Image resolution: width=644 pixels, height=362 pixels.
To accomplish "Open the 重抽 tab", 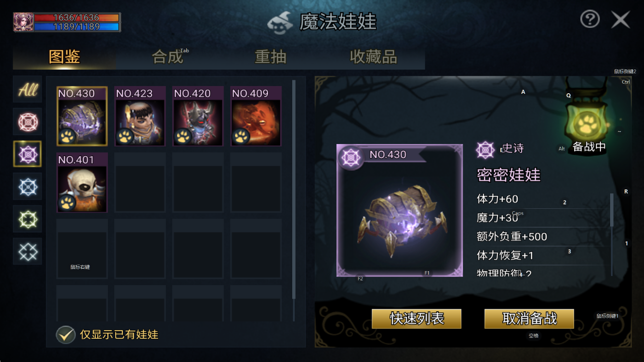I will tap(270, 57).
